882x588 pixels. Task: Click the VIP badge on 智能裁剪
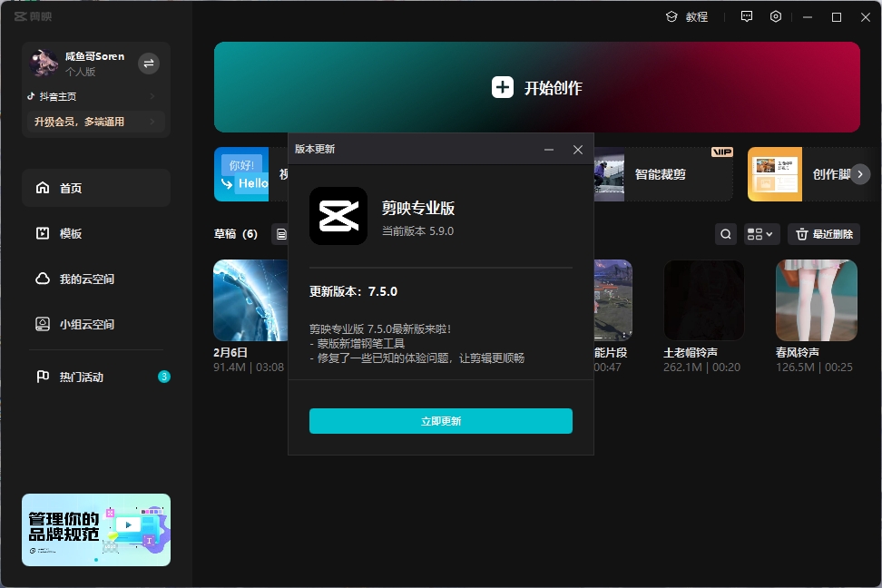coord(722,152)
